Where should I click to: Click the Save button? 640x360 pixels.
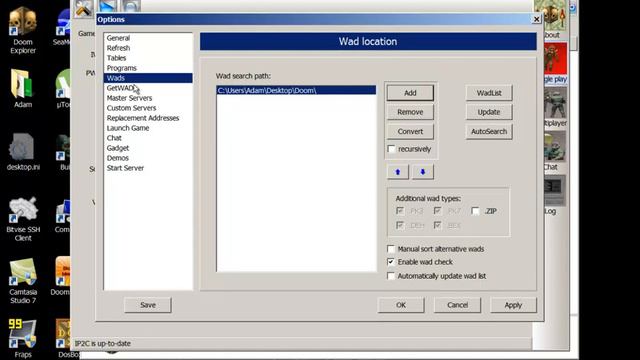(148, 305)
